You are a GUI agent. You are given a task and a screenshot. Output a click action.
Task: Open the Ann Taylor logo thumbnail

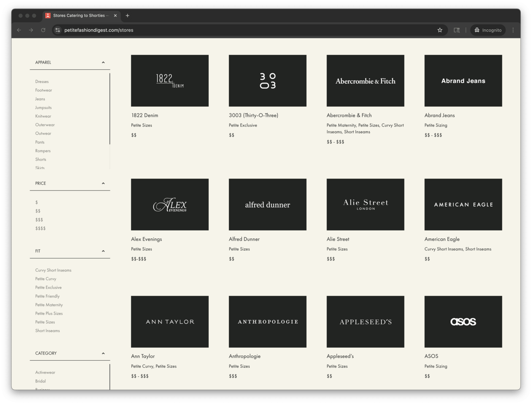click(170, 322)
